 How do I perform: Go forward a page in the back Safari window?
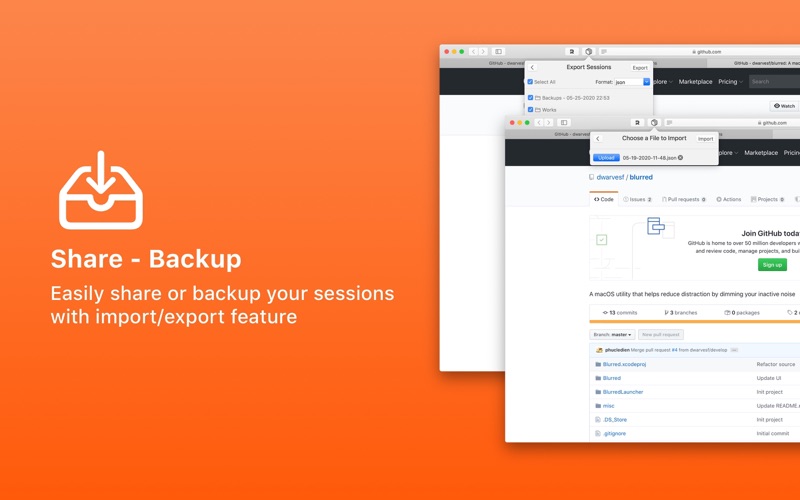pyautogui.click(x=483, y=52)
